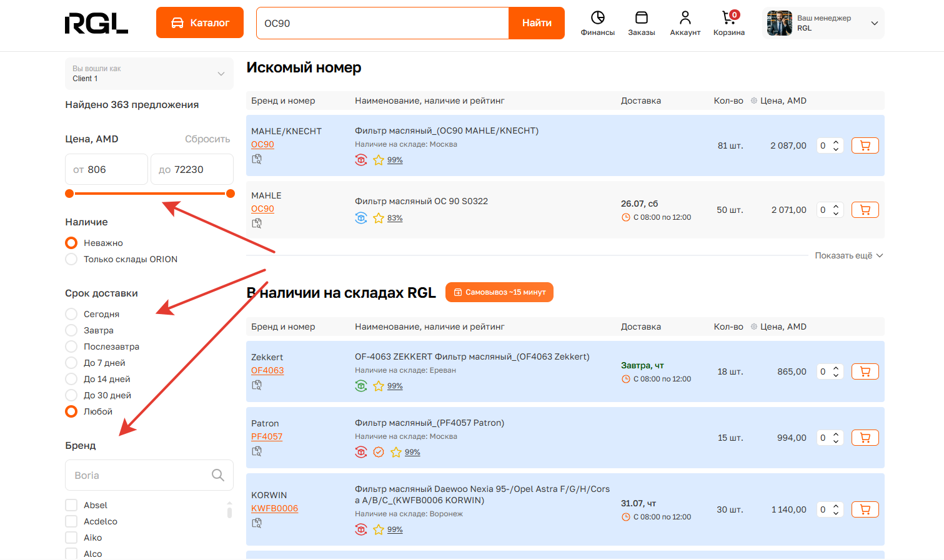
Task: Click Сбросить price reset link
Action: 207,139
